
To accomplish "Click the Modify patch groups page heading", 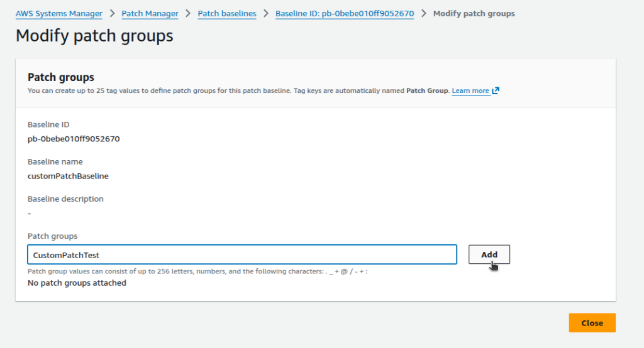I will pyautogui.click(x=94, y=36).
